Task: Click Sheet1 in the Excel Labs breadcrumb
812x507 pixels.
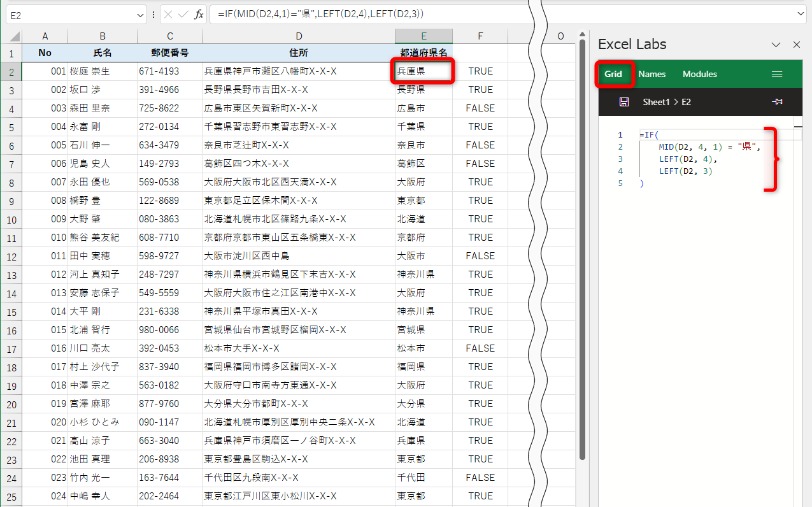Action: (x=656, y=101)
